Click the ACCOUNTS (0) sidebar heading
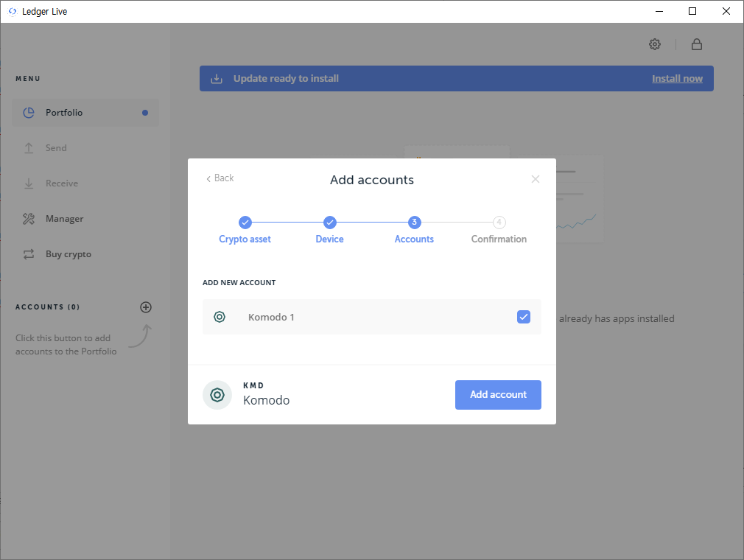The width and height of the screenshot is (744, 560). (x=47, y=307)
